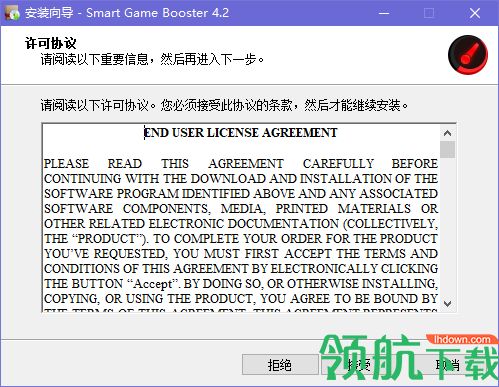This screenshot has height=387, width=499.
Task: Click the license text scrollbar thumb
Action: click(447, 149)
